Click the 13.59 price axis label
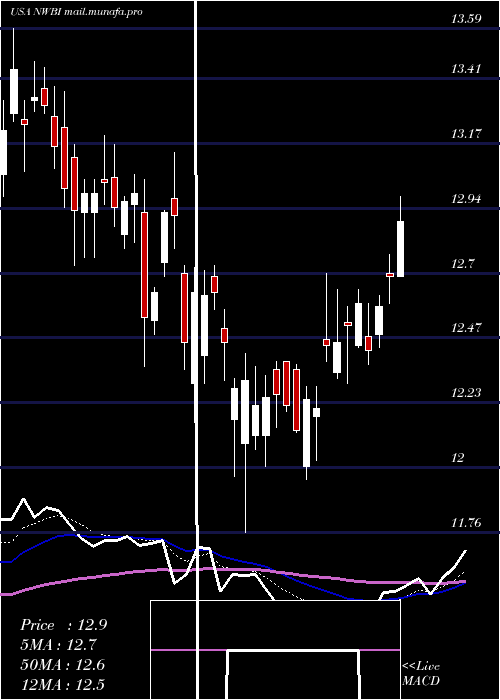500x700 pixels. pos(467,19)
